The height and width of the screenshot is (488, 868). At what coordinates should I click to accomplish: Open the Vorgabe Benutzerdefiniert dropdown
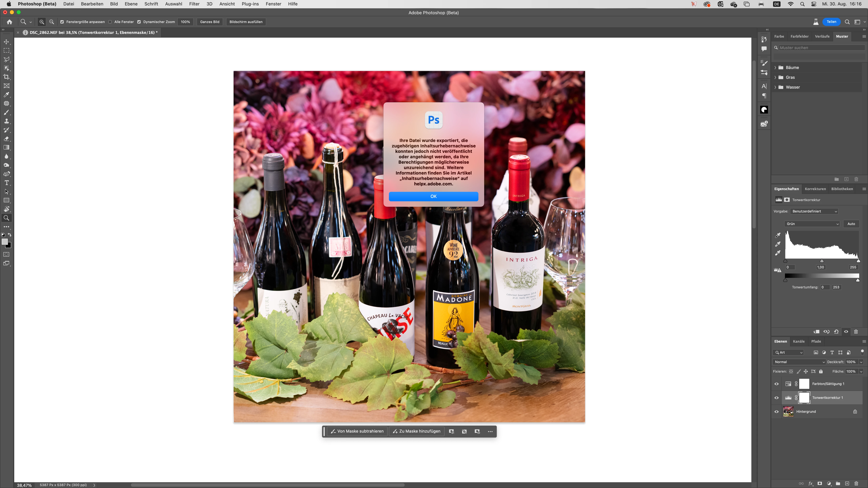coord(814,211)
